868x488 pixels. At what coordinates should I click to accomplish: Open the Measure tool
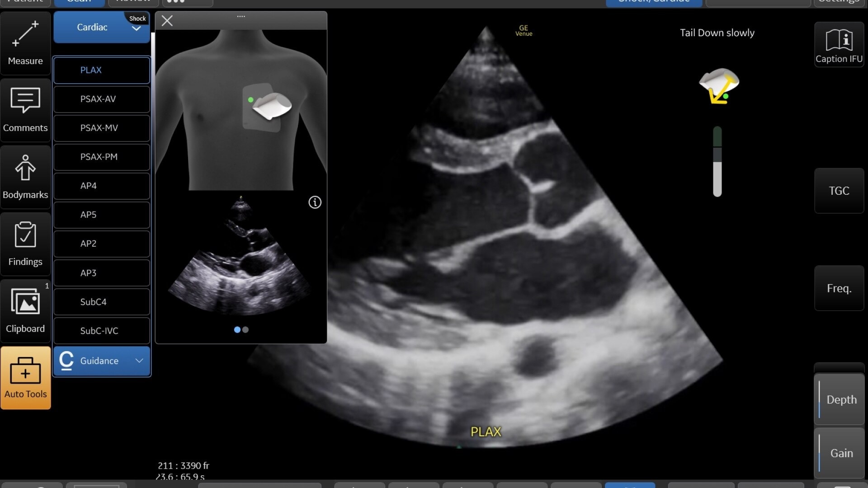(x=25, y=43)
